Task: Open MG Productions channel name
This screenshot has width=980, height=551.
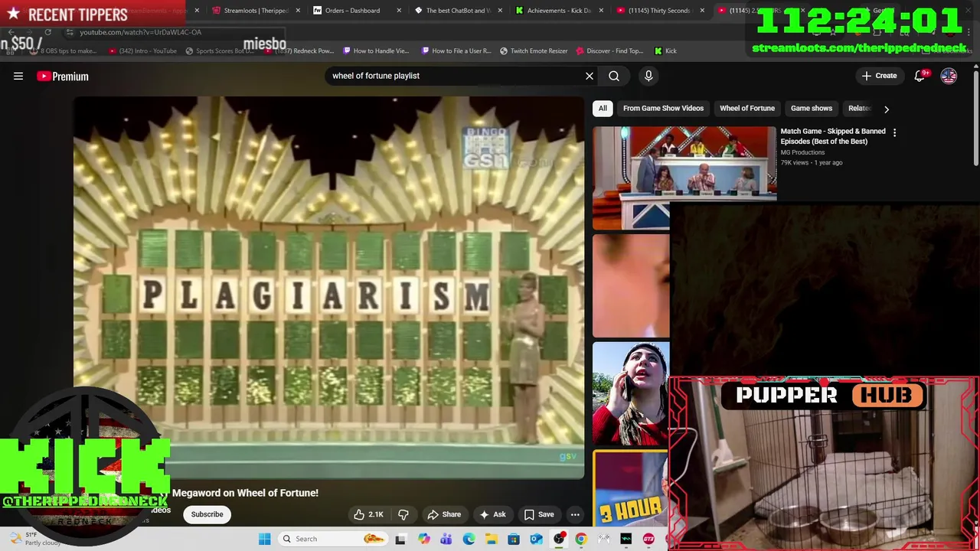Action: (x=802, y=152)
